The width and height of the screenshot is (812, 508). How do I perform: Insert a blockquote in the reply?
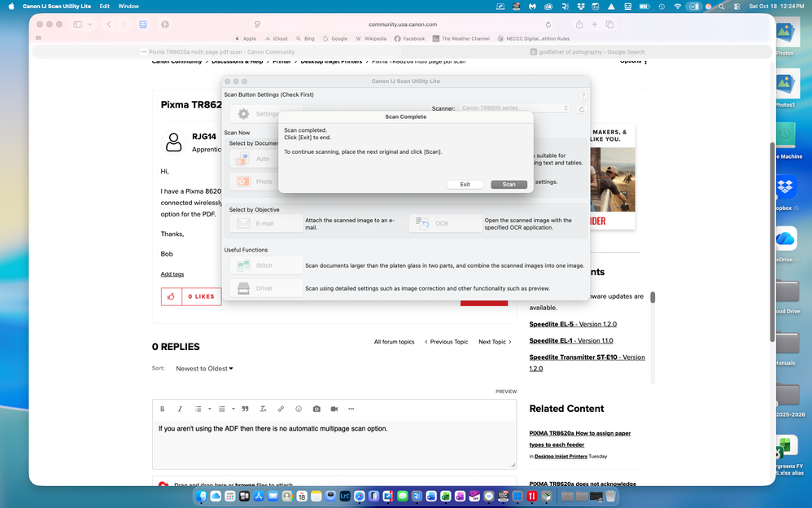(x=245, y=409)
